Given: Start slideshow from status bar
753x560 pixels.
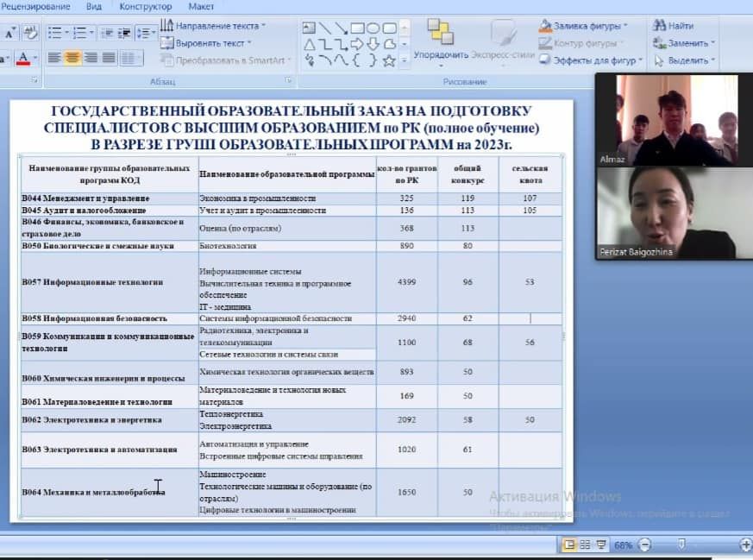Looking at the screenshot, I should 601,545.
